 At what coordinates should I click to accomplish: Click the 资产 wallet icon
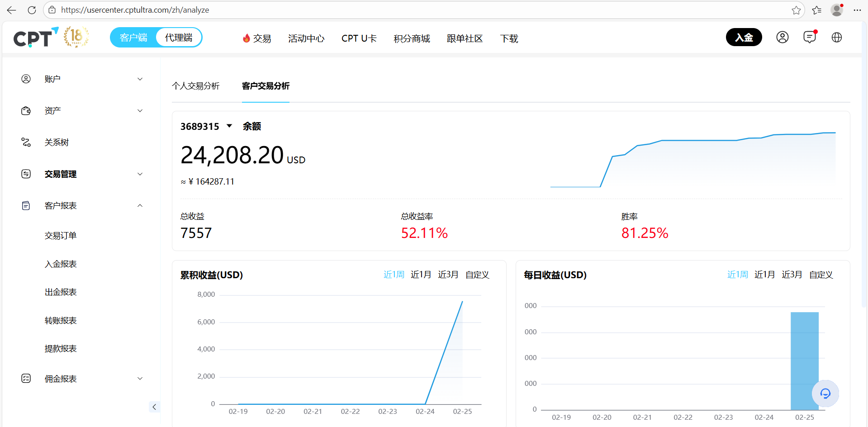(26, 111)
